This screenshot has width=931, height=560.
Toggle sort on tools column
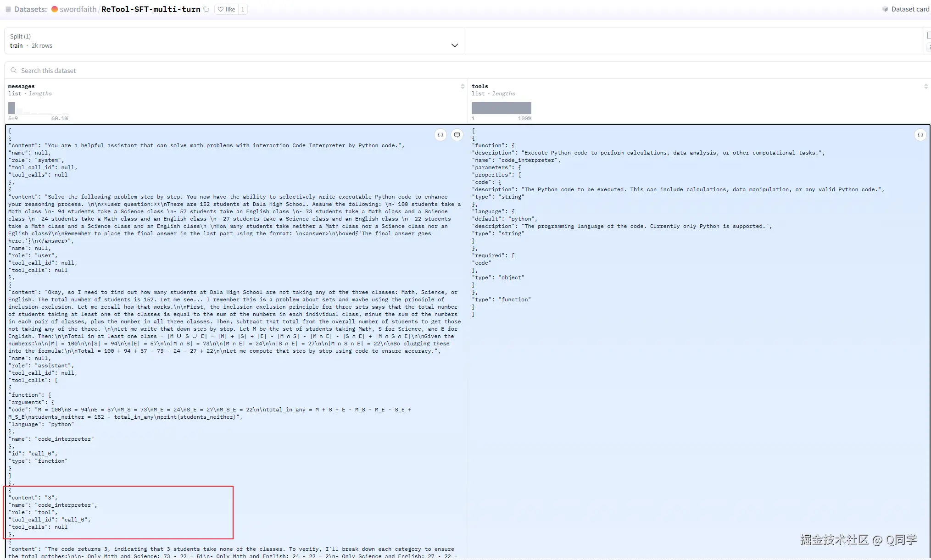[925, 86]
